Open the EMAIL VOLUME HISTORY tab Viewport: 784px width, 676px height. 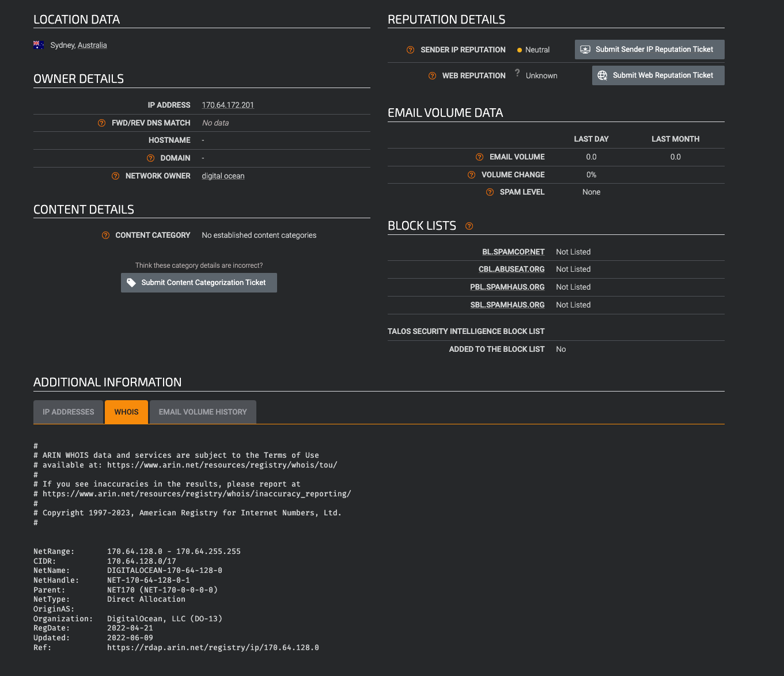click(203, 412)
